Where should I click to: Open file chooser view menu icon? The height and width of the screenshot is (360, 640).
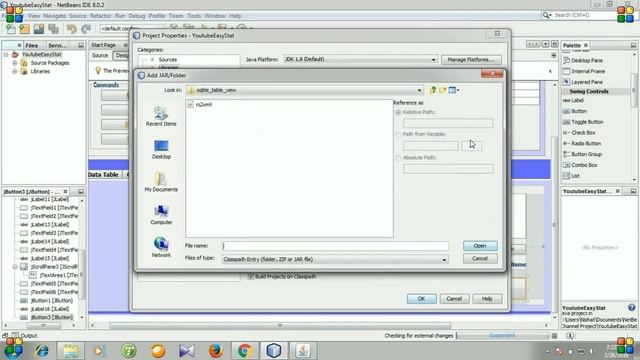453,90
